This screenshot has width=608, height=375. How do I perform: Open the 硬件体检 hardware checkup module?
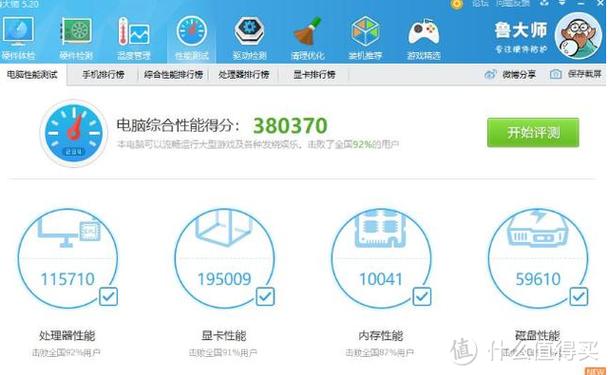coord(18,38)
